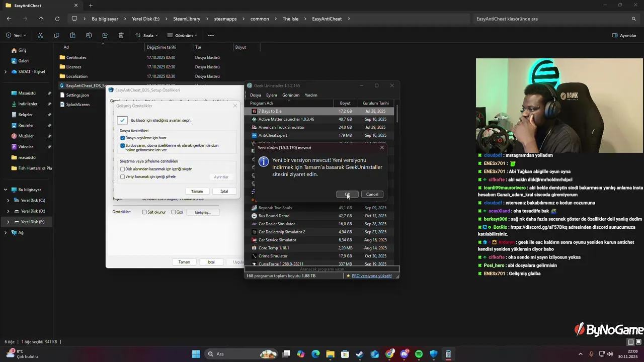This screenshot has height=362, width=644.
Task: Enable 'Veriyi korumak için içeriği şifrele'
Action: click(x=123, y=176)
